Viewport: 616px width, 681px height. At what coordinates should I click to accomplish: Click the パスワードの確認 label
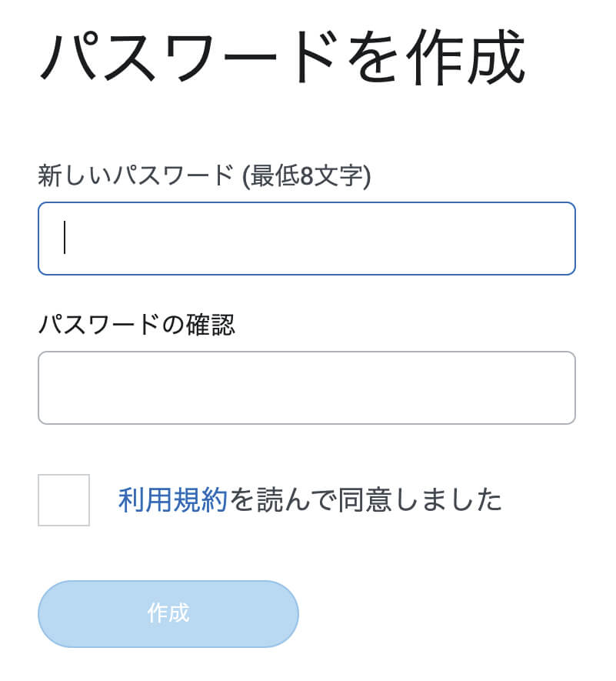[136, 325]
